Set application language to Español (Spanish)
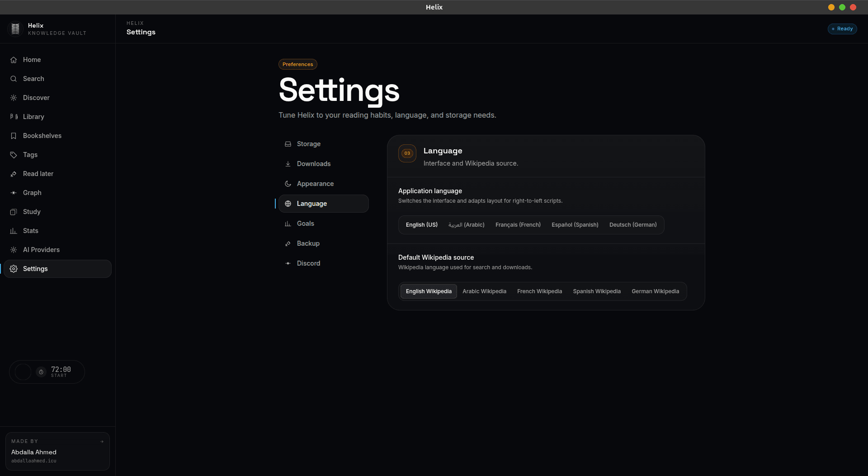The width and height of the screenshot is (868, 476). [x=575, y=225]
